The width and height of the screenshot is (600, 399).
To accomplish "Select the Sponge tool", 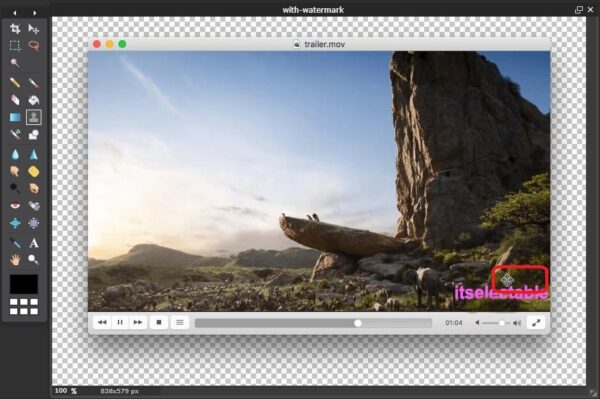I will click(x=34, y=171).
